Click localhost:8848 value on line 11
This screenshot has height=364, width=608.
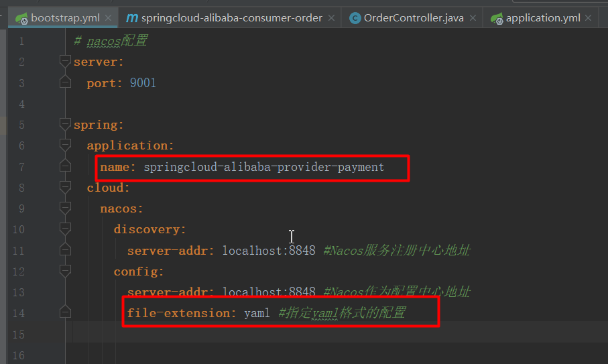pyautogui.click(x=269, y=251)
